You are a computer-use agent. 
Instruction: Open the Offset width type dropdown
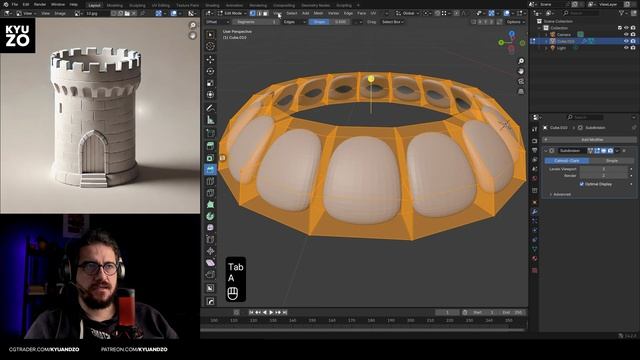(x=218, y=22)
